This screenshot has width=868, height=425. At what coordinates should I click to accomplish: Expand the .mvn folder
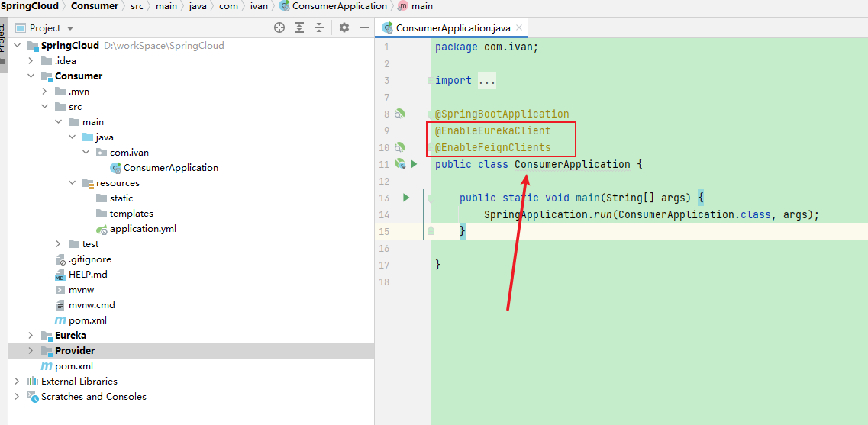44,92
